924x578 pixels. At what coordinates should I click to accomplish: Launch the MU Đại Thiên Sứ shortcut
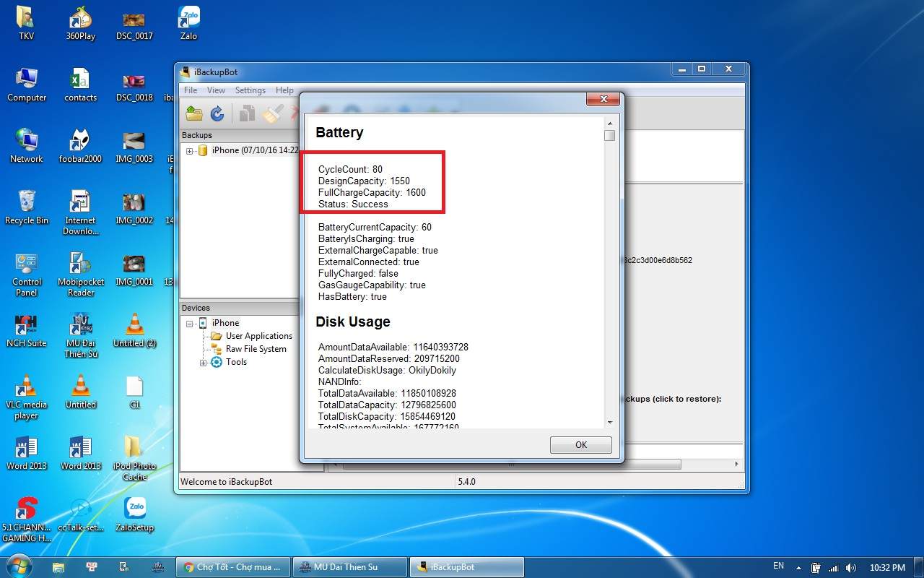tap(80, 336)
